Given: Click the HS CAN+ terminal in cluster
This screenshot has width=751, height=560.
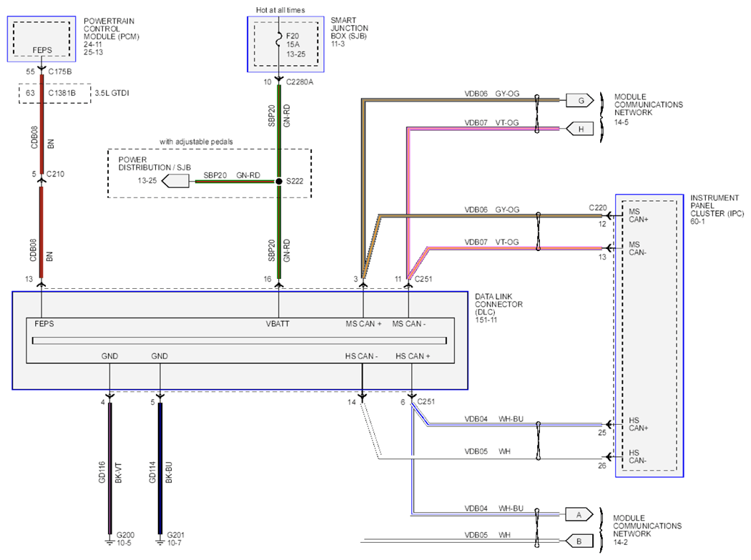Looking at the screenshot, I should point(638,424).
